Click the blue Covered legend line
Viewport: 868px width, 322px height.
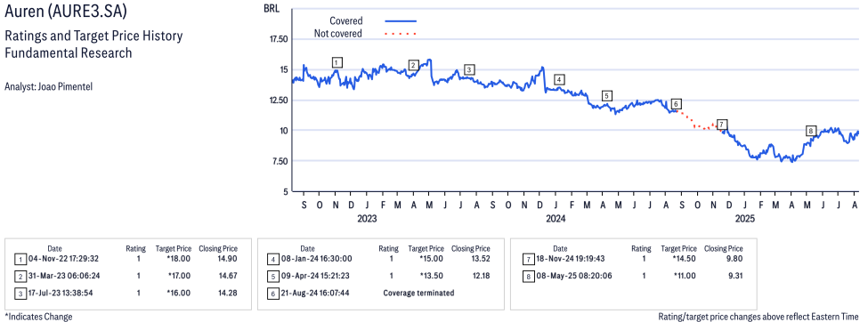(401, 21)
